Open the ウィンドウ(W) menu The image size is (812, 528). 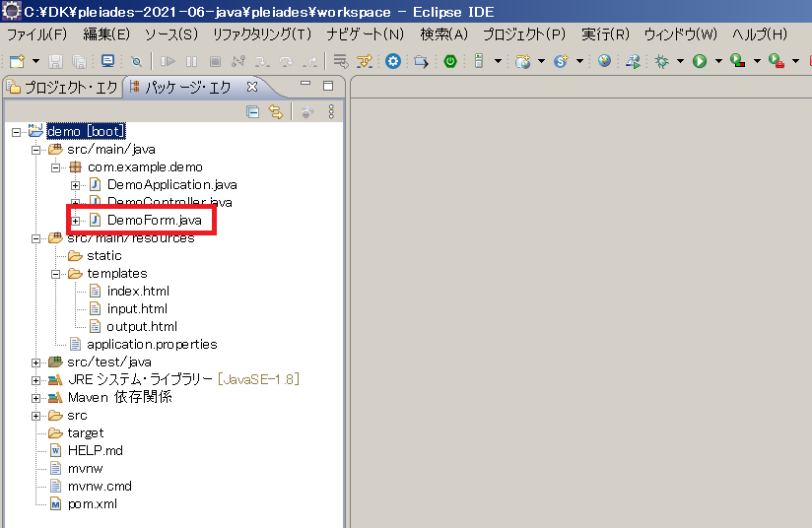coord(681,34)
